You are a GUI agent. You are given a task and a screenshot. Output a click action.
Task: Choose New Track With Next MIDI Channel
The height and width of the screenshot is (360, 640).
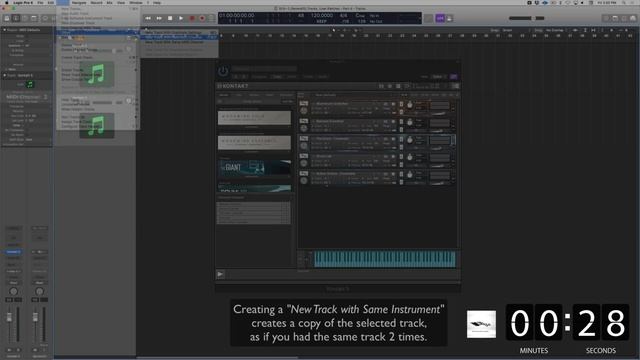tap(179, 42)
